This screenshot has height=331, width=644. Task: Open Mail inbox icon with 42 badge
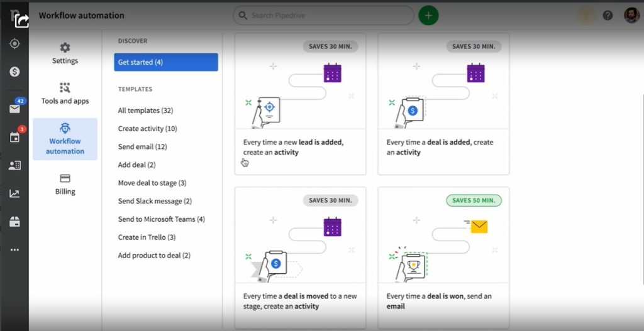tap(14, 108)
